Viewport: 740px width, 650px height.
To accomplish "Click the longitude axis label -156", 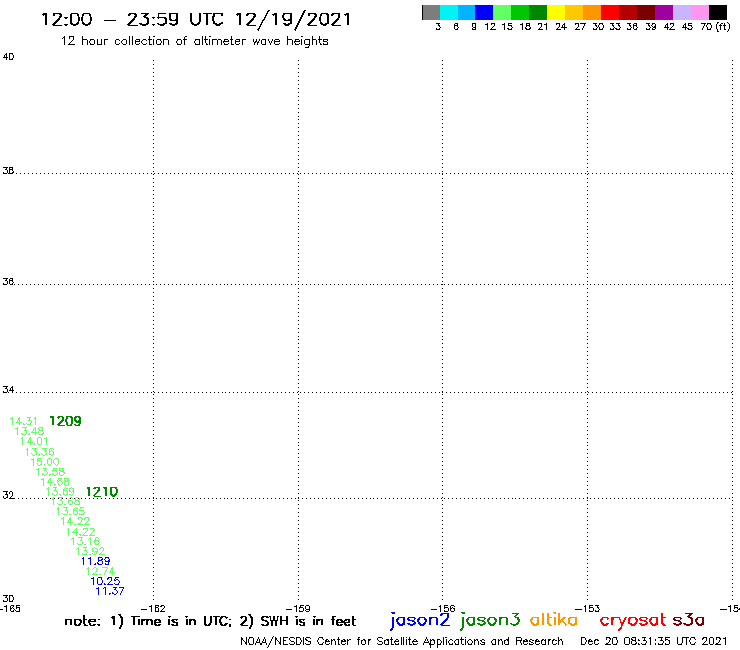I will coord(443,608).
